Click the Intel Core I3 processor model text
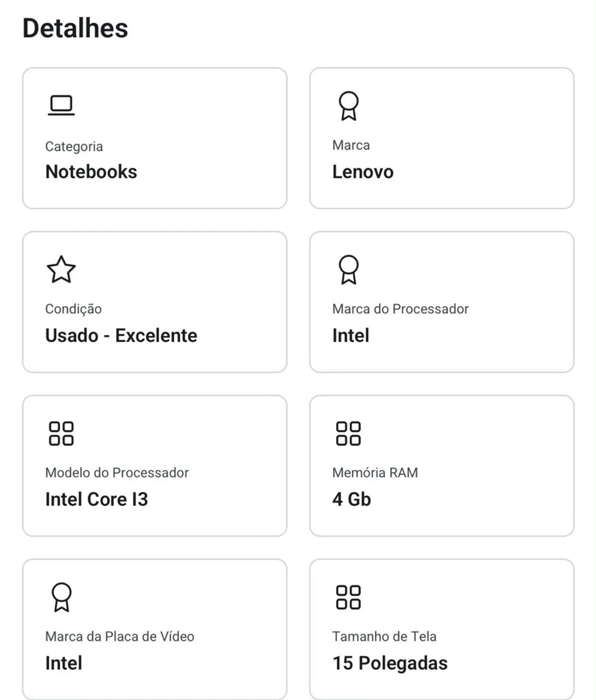 96,499
